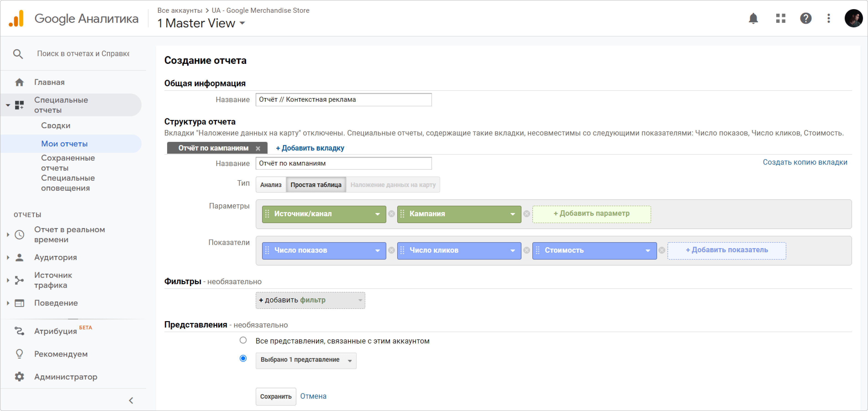The image size is (868, 411).
Task: Open Сводки in the sidebar
Action: point(56,125)
